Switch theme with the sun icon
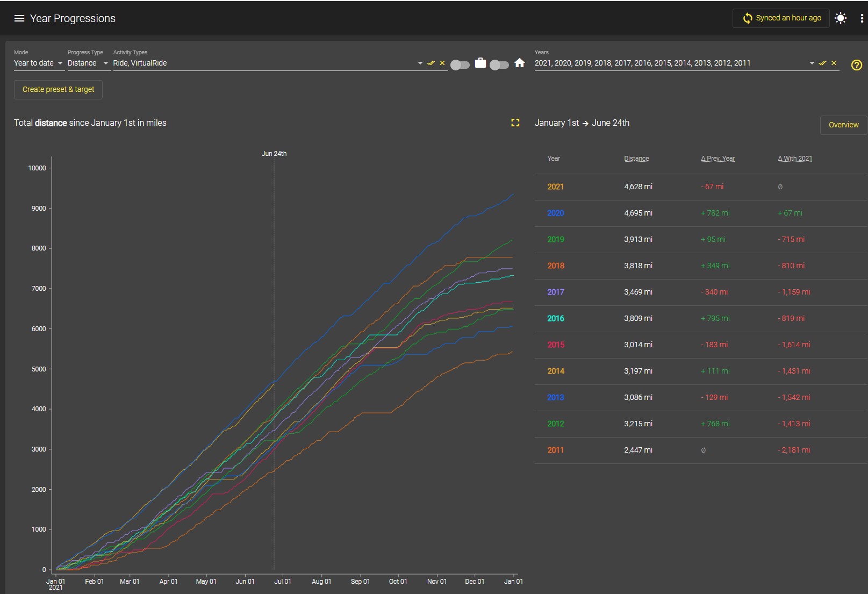868x594 pixels. click(841, 18)
